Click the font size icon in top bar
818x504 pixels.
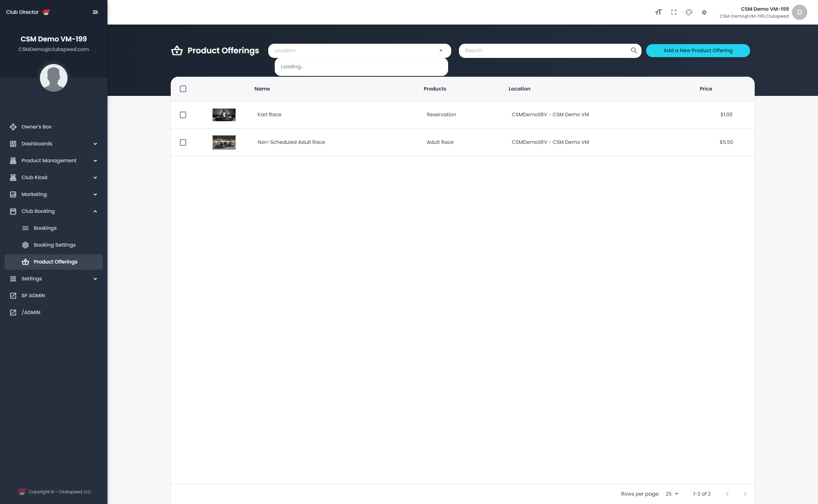[x=658, y=12]
